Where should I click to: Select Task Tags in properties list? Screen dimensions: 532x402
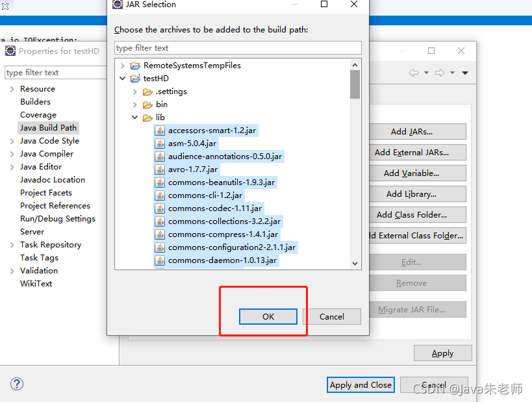coord(40,258)
